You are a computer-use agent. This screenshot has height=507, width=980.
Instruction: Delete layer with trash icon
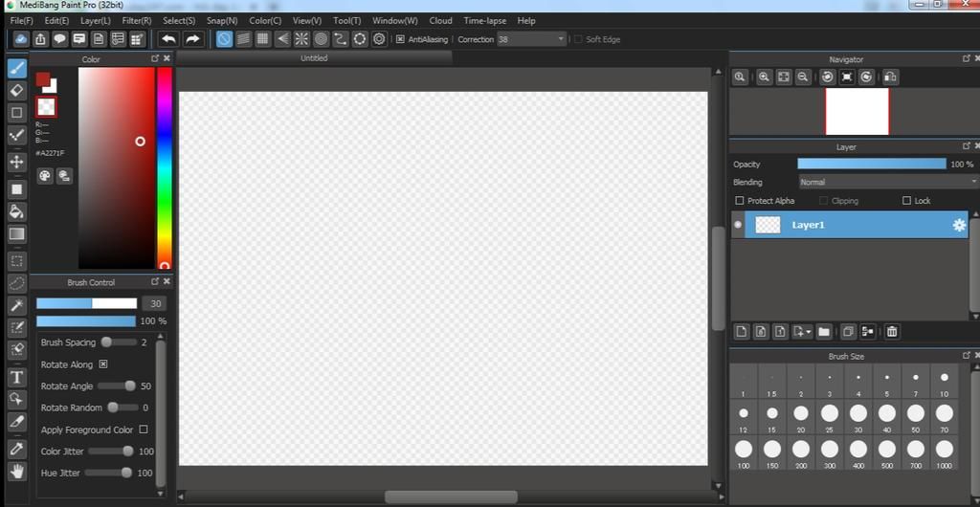point(892,332)
